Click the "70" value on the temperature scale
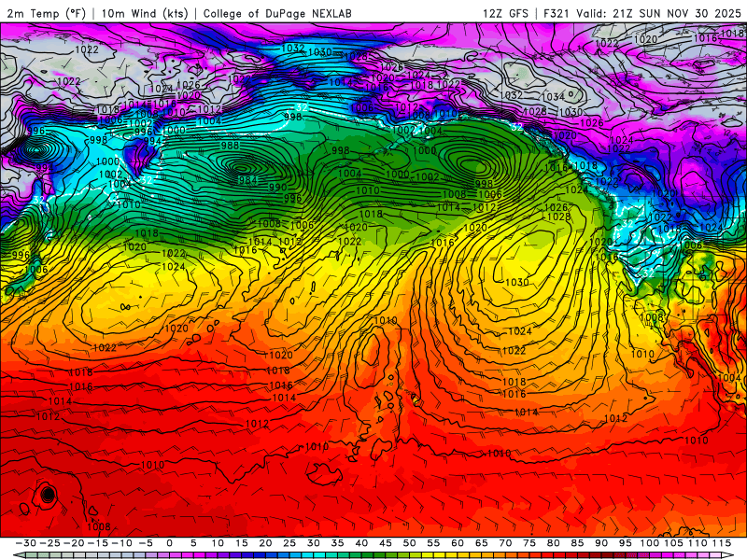 (x=505, y=543)
